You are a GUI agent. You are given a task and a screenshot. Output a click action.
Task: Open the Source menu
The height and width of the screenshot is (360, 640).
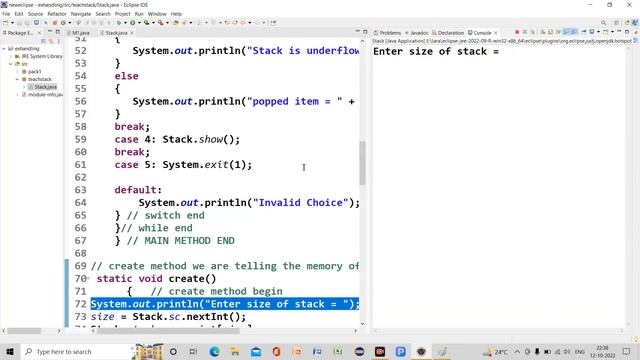coord(35,14)
